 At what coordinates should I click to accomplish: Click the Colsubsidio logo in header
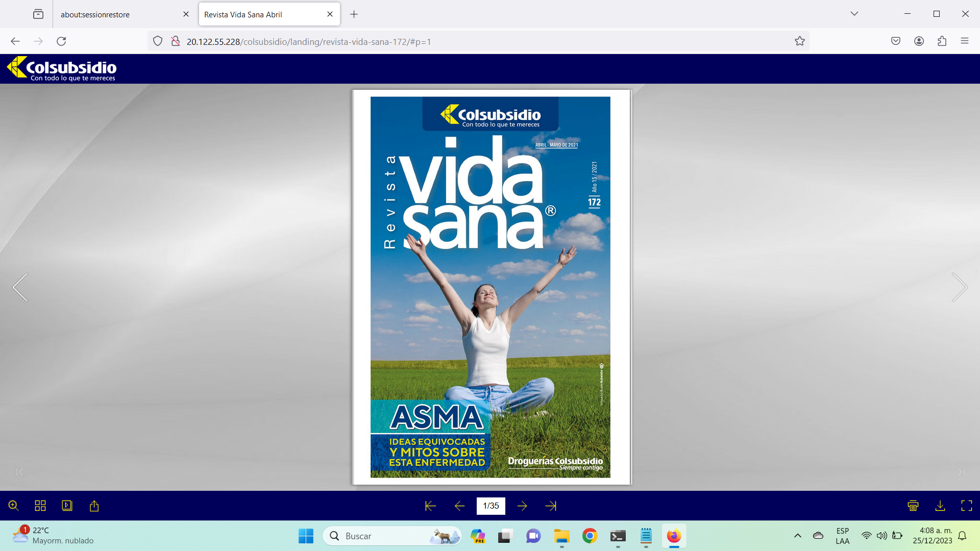click(62, 69)
